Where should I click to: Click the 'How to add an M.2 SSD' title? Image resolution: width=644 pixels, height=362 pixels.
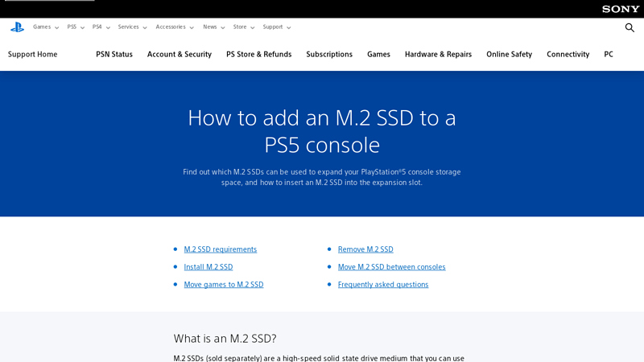(x=322, y=131)
